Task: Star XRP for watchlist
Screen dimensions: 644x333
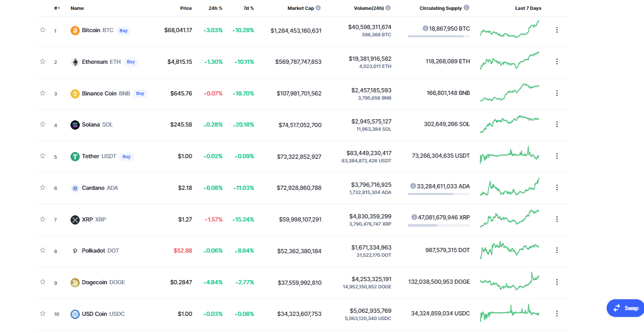Action: point(43,219)
